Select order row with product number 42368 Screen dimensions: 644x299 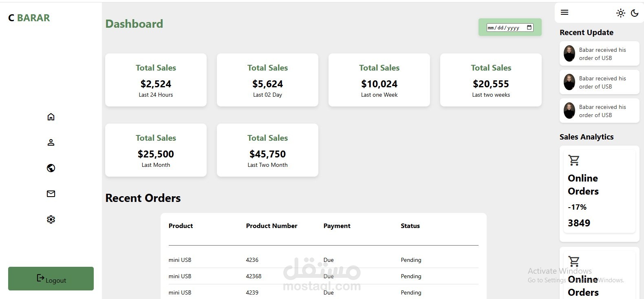click(x=323, y=276)
